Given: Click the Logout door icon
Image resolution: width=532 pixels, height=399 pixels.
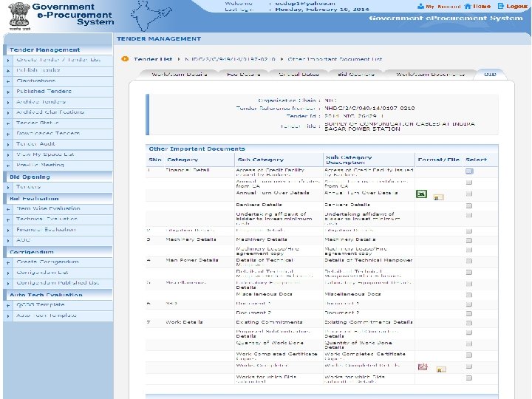Looking at the screenshot, I should [501, 6].
